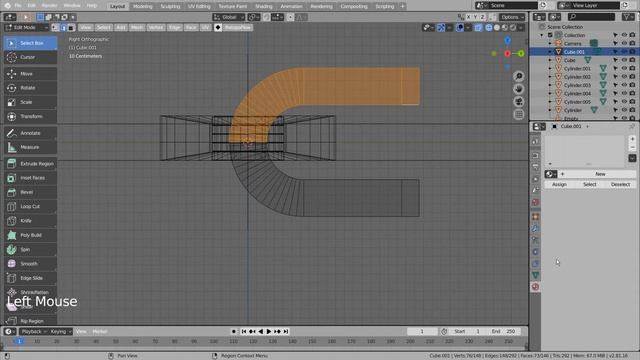The image size is (640, 360).
Task: Click the Deselect button
Action: pos(620,184)
